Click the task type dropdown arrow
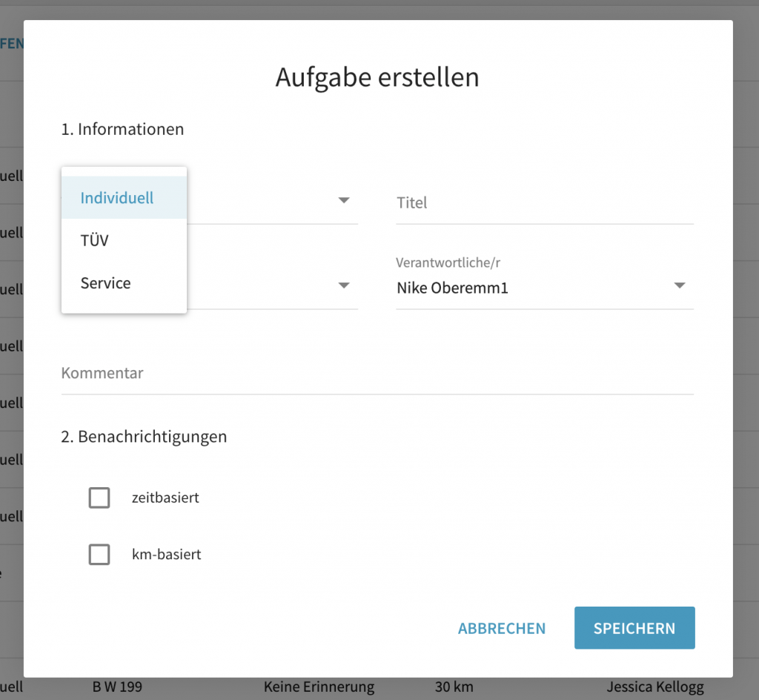Viewport: 759px width, 700px height. point(344,200)
